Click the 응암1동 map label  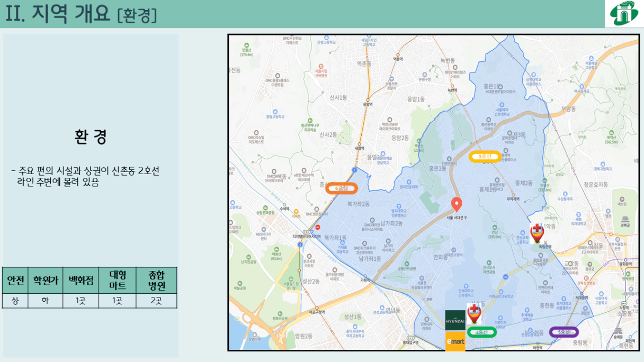[x=416, y=99]
